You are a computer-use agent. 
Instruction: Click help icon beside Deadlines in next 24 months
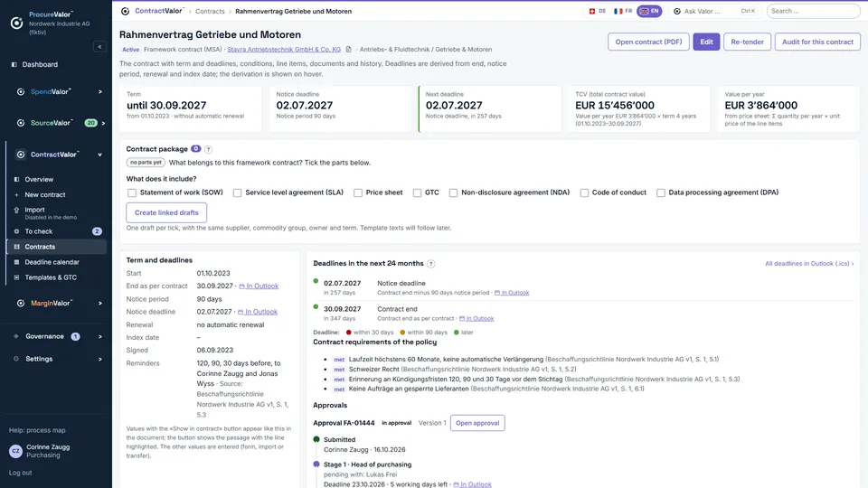[430, 264]
